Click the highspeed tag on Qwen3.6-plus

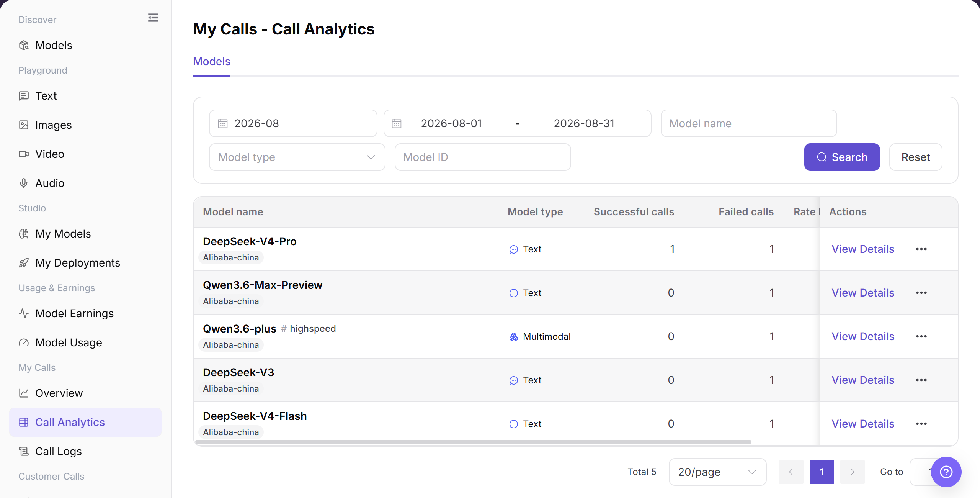[x=309, y=329]
